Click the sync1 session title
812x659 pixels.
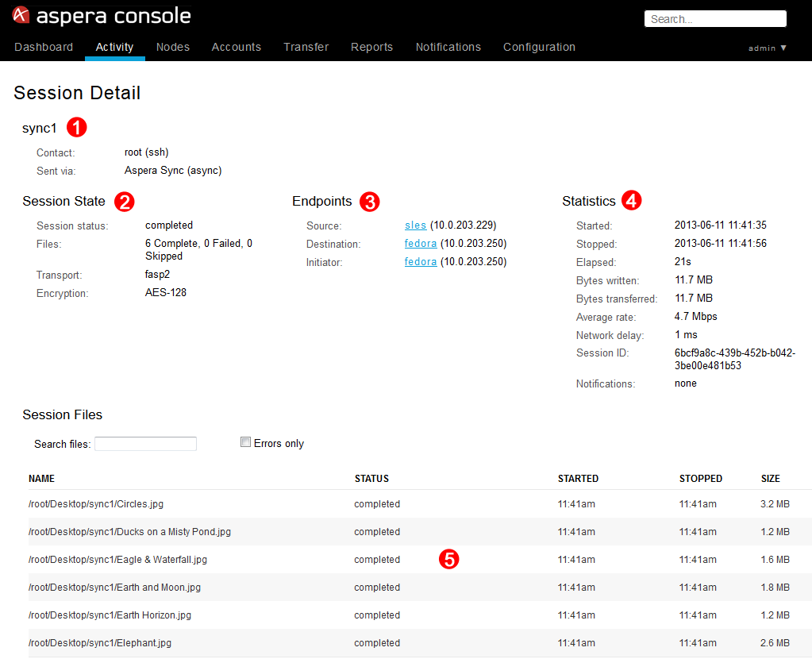pyautogui.click(x=40, y=128)
